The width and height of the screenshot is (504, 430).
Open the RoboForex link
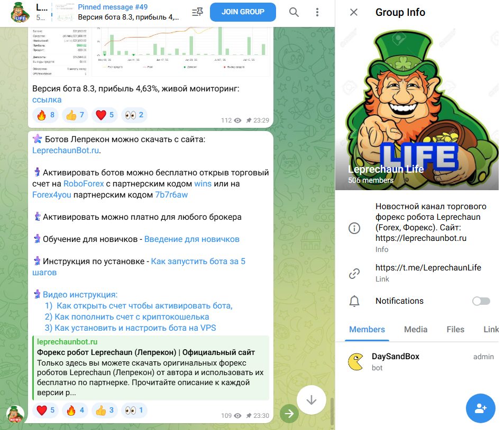coord(84,184)
